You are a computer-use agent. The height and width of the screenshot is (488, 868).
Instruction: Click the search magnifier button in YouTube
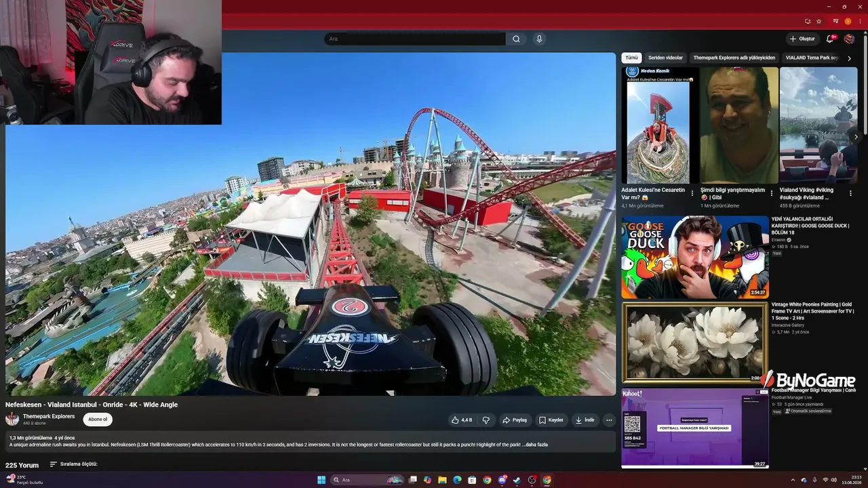[516, 39]
